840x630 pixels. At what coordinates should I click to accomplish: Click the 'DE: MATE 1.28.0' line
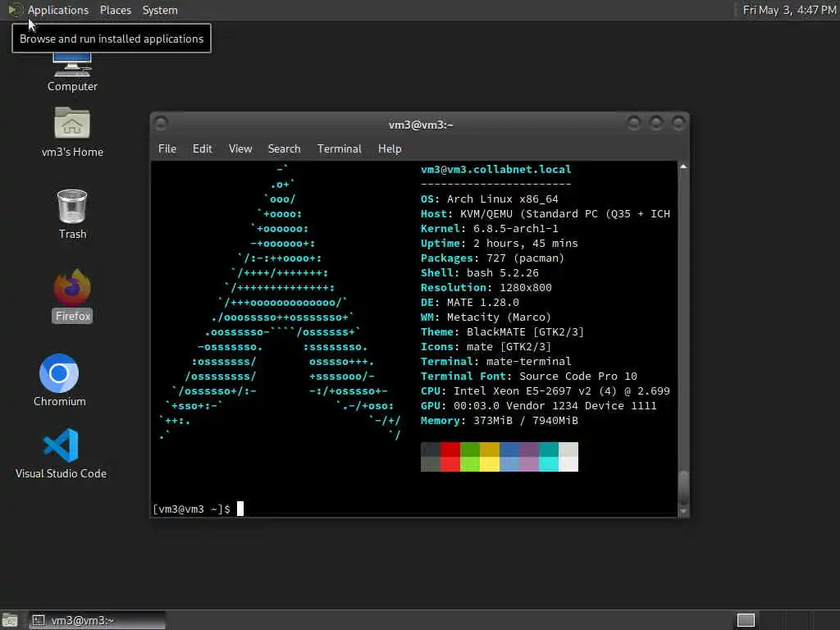(x=470, y=302)
